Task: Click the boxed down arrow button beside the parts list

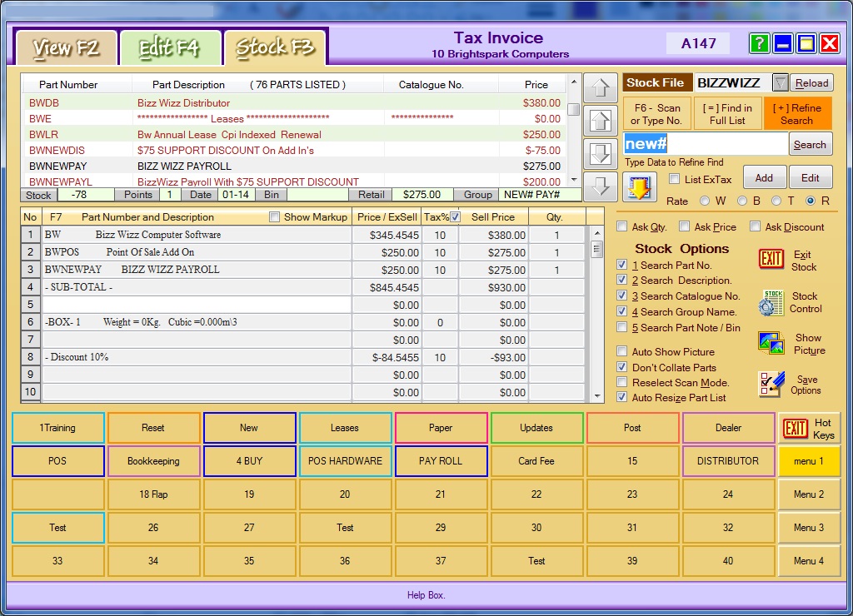Action: click(601, 154)
